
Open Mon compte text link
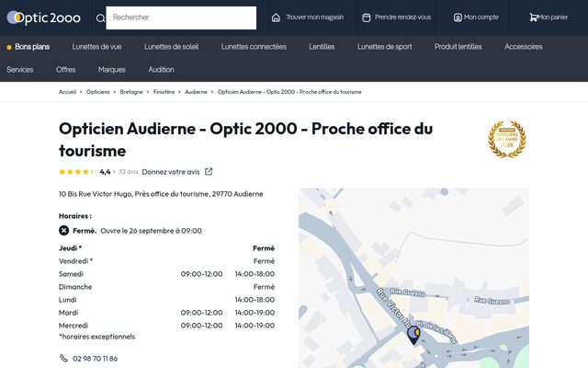(x=481, y=17)
